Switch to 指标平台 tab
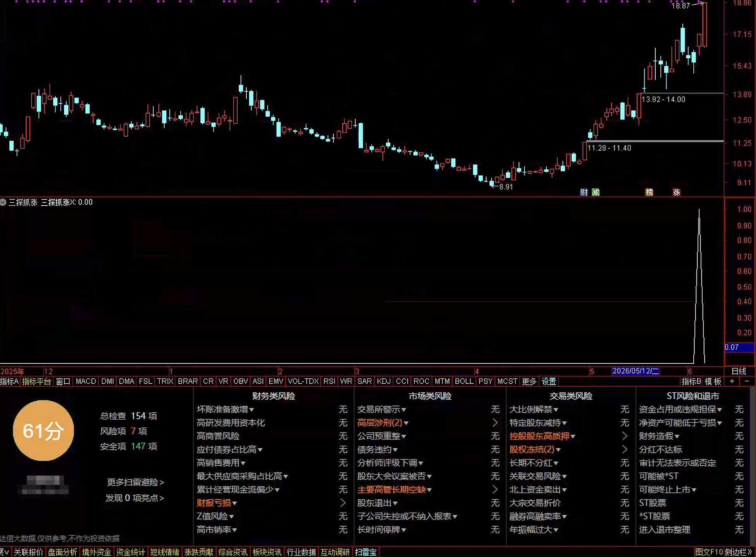 (x=36, y=381)
